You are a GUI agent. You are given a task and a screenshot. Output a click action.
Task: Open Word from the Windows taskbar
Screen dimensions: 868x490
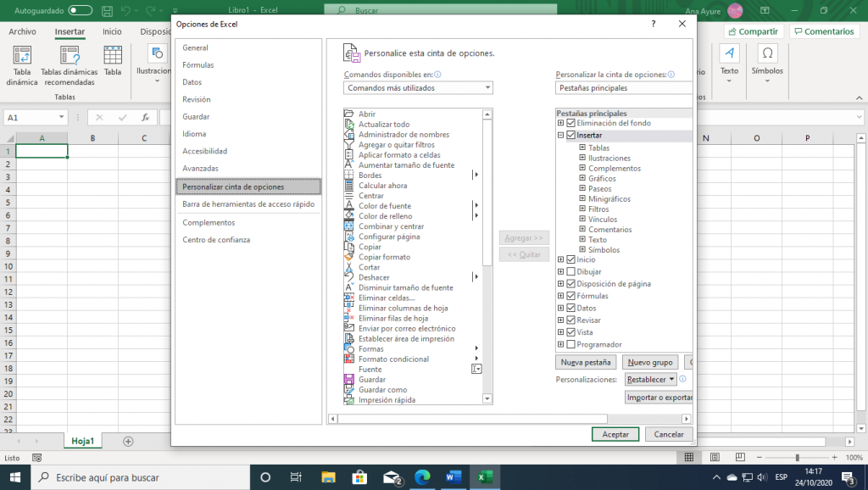click(453, 477)
